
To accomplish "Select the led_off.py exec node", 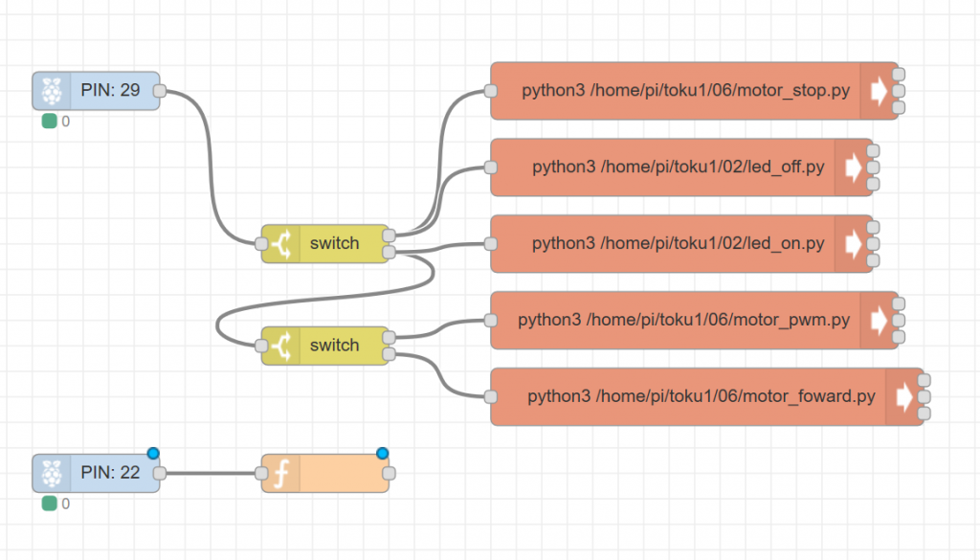I will 678,167.
